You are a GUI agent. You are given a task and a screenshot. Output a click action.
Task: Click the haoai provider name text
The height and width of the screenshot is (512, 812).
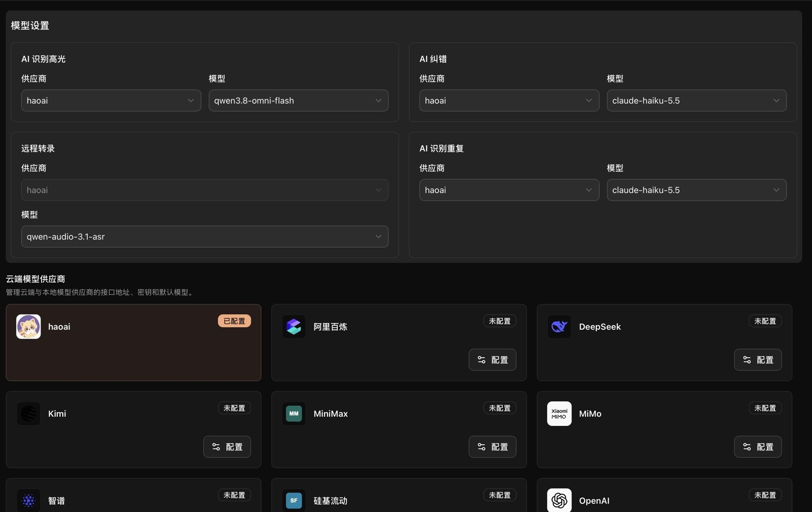pyautogui.click(x=59, y=327)
